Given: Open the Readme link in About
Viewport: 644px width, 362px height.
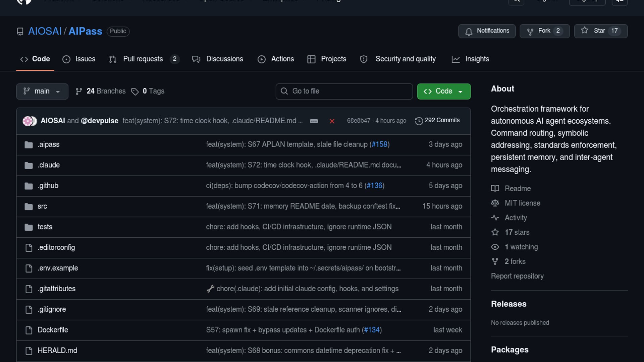Looking at the screenshot, I should point(517,188).
